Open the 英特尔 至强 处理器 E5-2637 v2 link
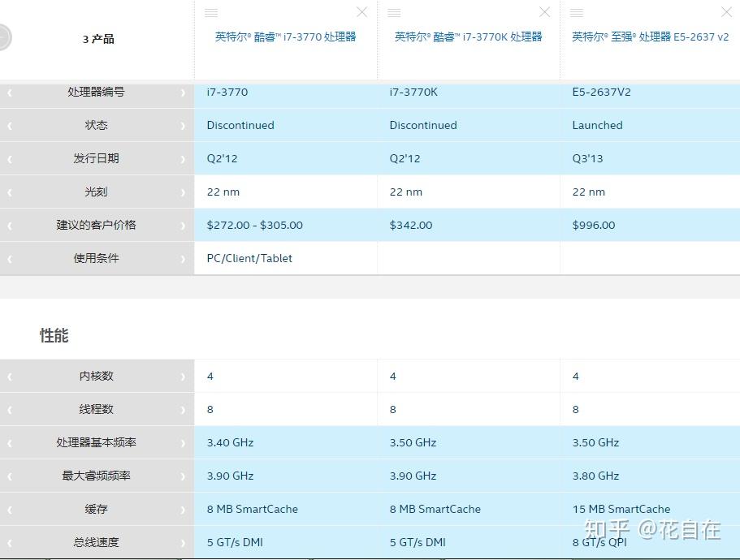This screenshot has width=740, height=560. pos(651,37)
